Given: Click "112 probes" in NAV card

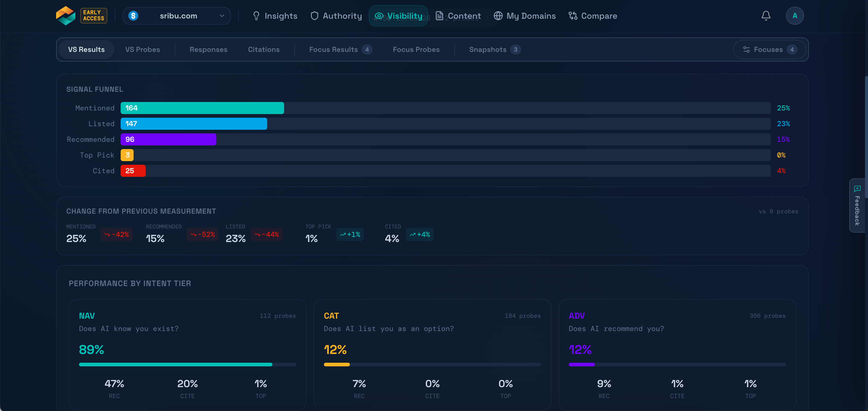Looking at the screenshot, I should click(x=278, y=316).
